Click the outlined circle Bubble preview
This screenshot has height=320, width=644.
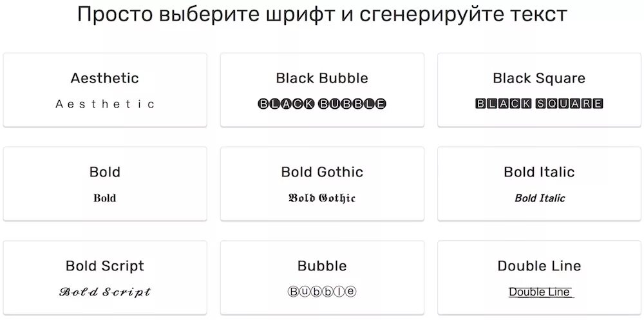pyautogui.click(x=322, y=292)
